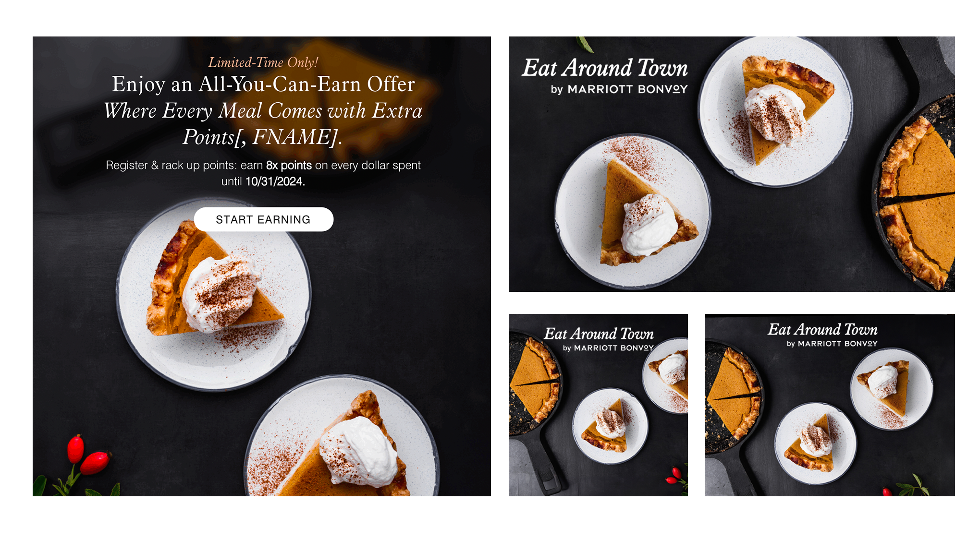Click the pie plate below START EARNING button
Viewport: 980px width, 539px height.
tap(214, 294)
